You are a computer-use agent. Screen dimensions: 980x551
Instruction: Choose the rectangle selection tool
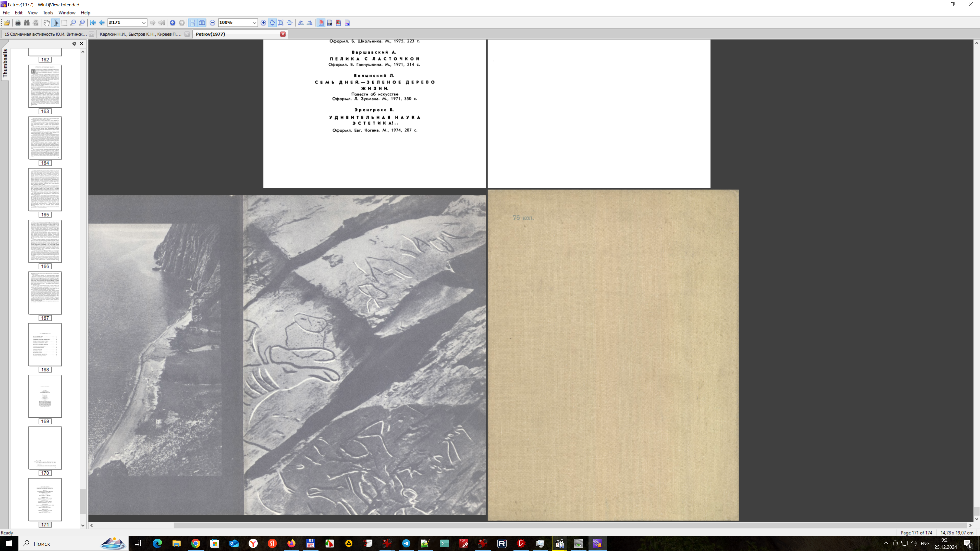[64, 23]
